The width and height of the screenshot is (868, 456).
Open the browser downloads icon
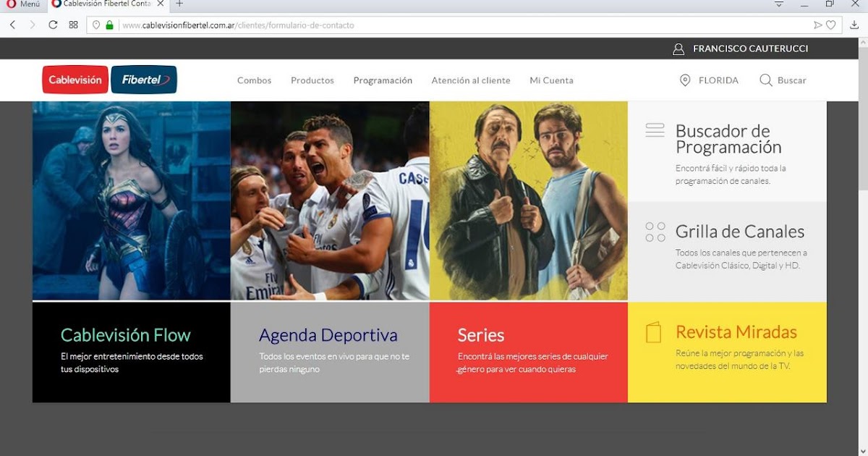coord(855,25)
